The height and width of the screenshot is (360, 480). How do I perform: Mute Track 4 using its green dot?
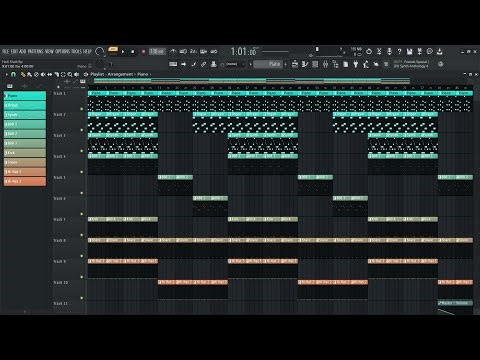coord(82,172)
